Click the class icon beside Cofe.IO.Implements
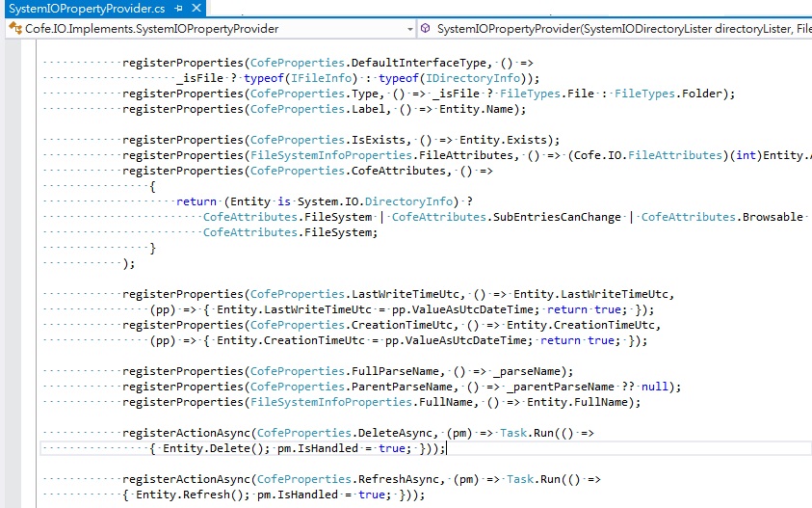Viewport: 812px width, 508px height. [x=15, y=29]
